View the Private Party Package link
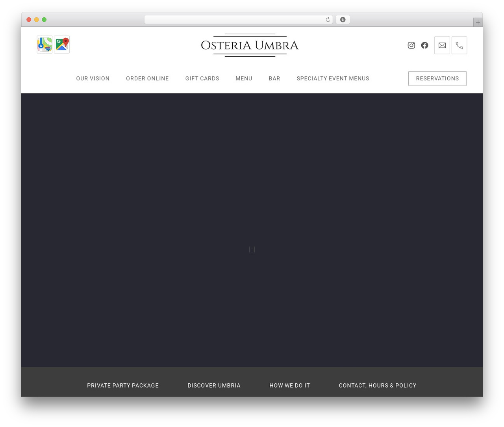The height and width of the screenshot is (427, 504). point(123,386)
